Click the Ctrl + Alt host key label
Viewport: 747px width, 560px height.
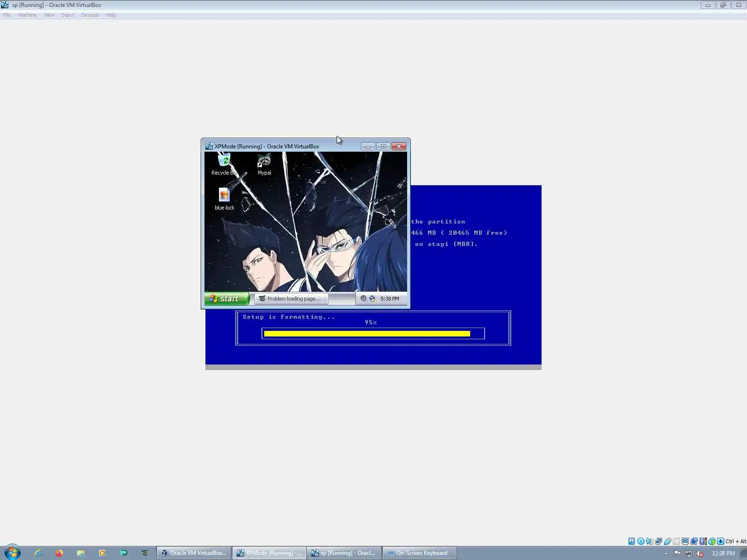pyautogui.click(x=736, y=541)
